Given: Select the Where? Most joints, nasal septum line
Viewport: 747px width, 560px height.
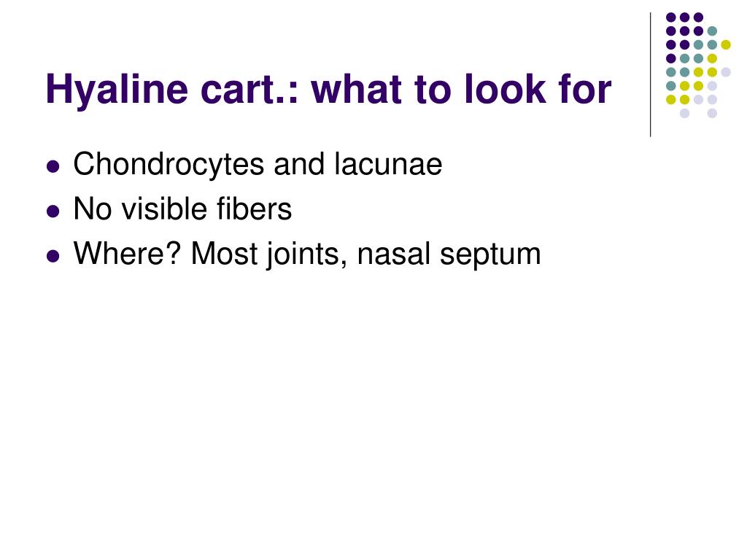Looking at the screenshot, I should point(307,254).
